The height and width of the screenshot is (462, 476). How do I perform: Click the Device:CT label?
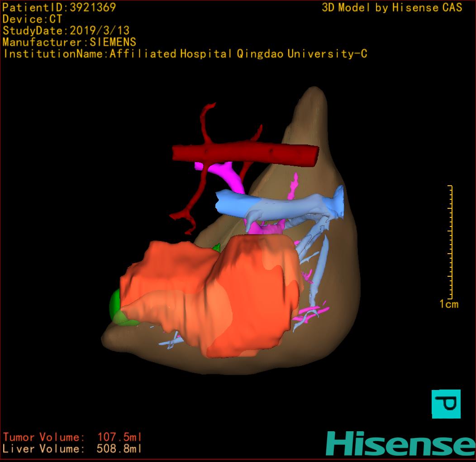click(x=32, y=19)
